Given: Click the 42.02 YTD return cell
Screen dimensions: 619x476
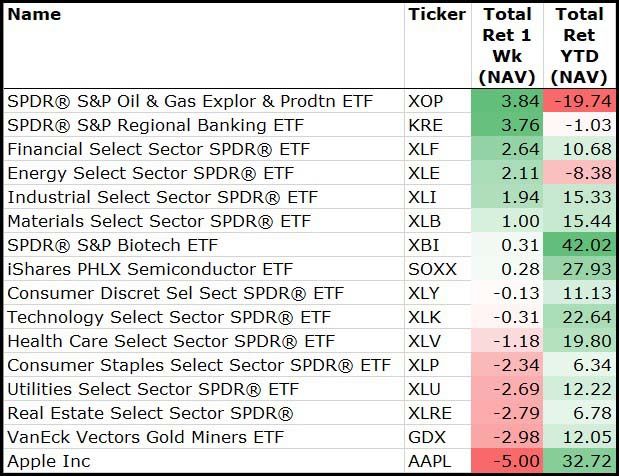Looking at the screenshot, I should tap(579, 246).
